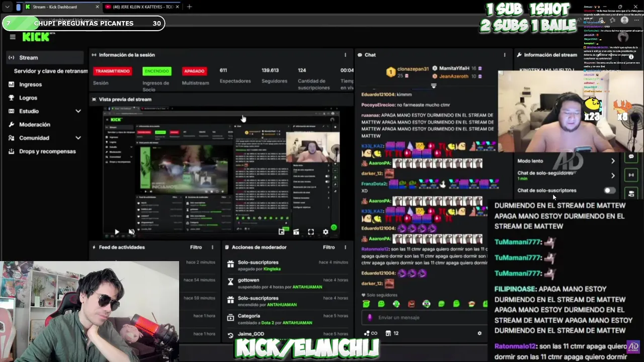
Task: Open Acciones de moderador options menu
Action: click(345, 247)
